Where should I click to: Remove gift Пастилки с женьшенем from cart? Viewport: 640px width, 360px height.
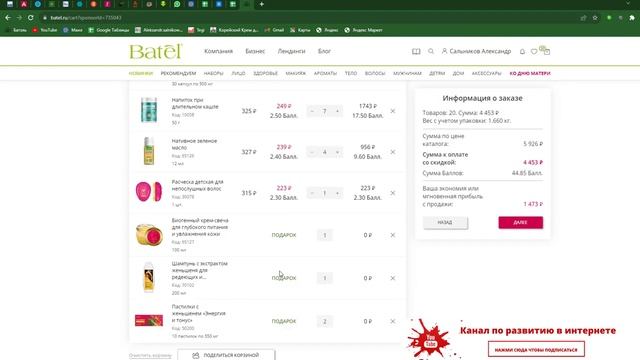coord(393,321)
